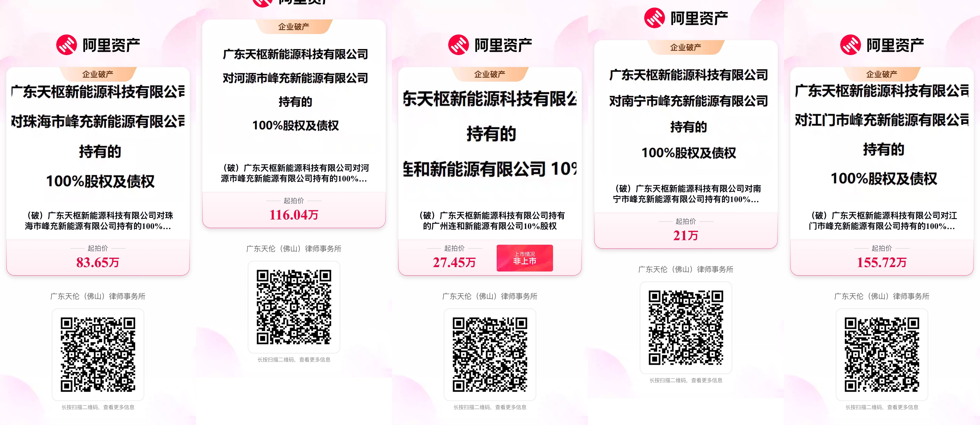The width and height of the screenshot is (980, 425).
Task: Open the QR code under the 83.65万 listing
Action: click(98, 355)
